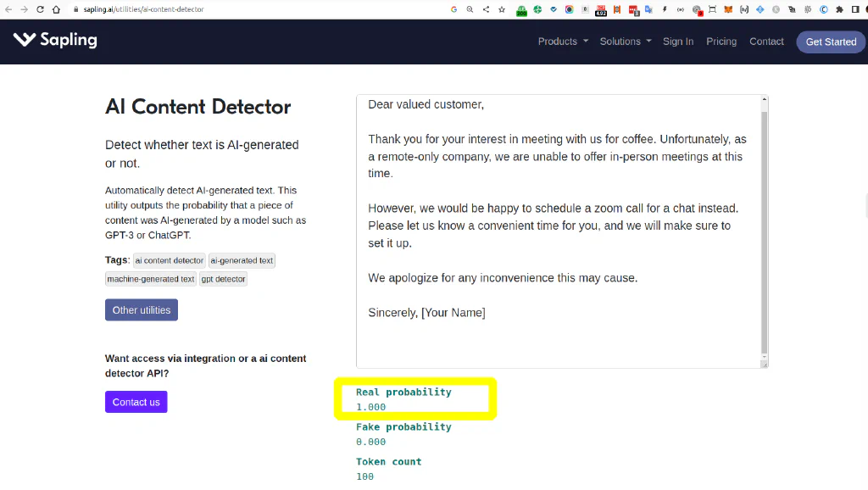This screenshot has width=868, height=490.
Task: Click the "Tags:" label
Action: pos(117,260)
